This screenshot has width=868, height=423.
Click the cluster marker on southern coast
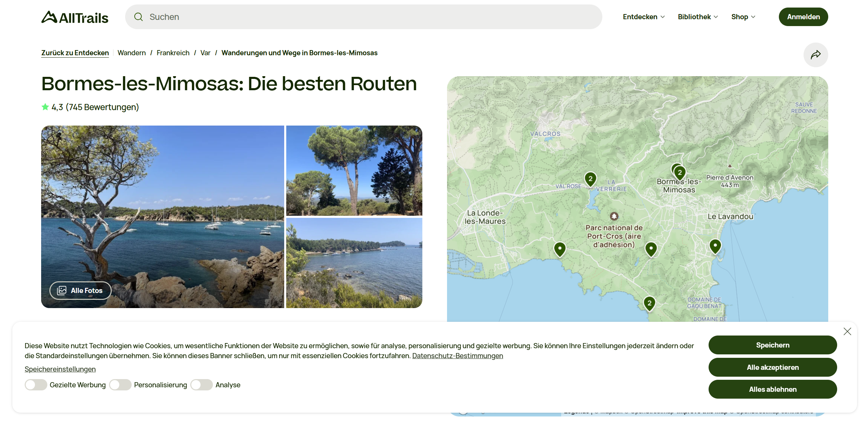point(649,303)
